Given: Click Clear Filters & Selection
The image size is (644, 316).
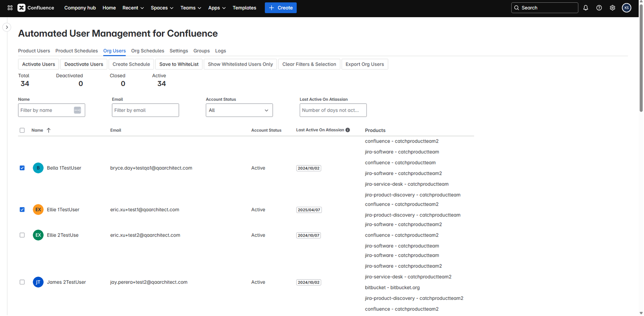Looking at the screenshot, I should point(309,64).
